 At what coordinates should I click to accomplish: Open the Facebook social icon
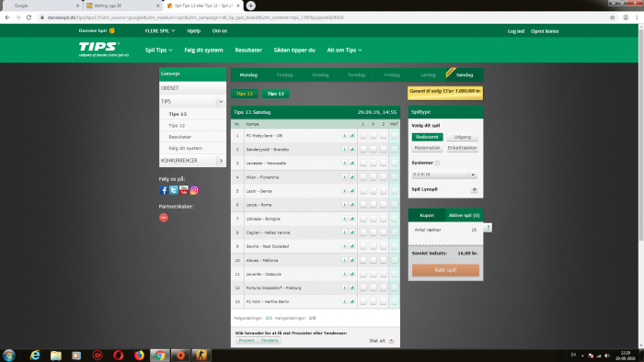[x=163, y=190]
